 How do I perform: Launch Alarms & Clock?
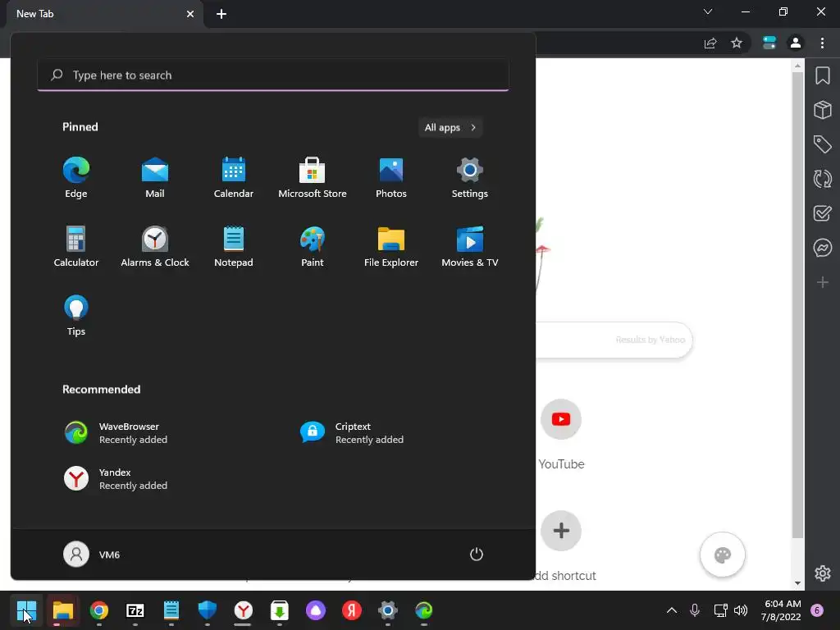click(x=155, y=246)
